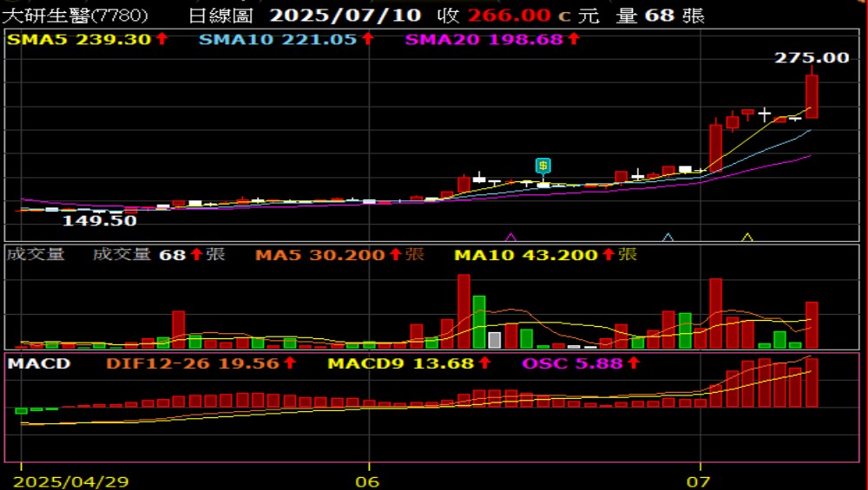This screenshot has height=490, width=868.
Task: Click the MACD indicator title
Action: (39, 363)
